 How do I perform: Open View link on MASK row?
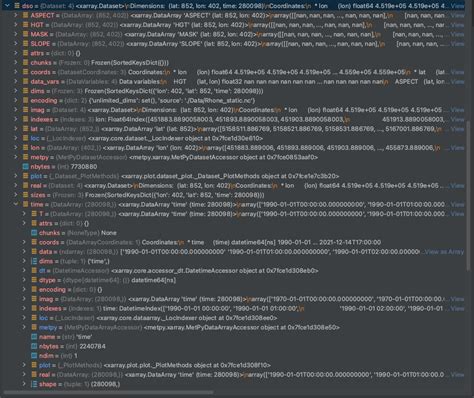coord(457,34)
